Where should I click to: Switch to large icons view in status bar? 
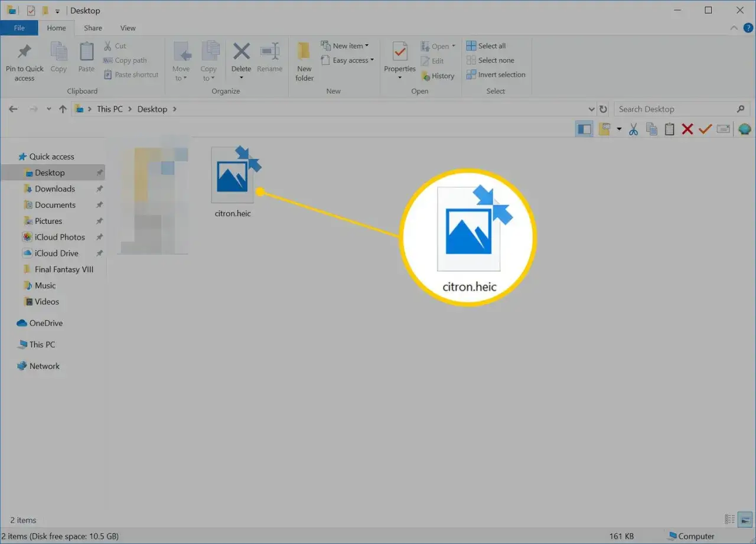tap(747, 519)
